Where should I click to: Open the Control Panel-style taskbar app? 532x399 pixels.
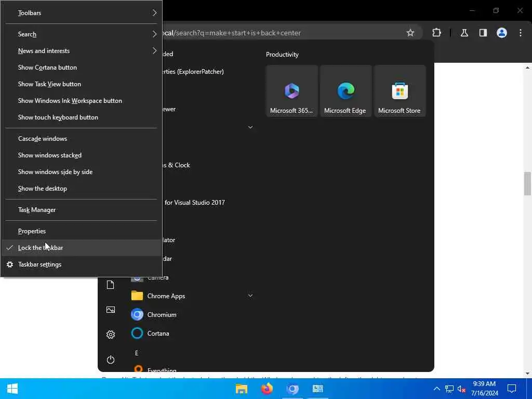click(318, 389)
